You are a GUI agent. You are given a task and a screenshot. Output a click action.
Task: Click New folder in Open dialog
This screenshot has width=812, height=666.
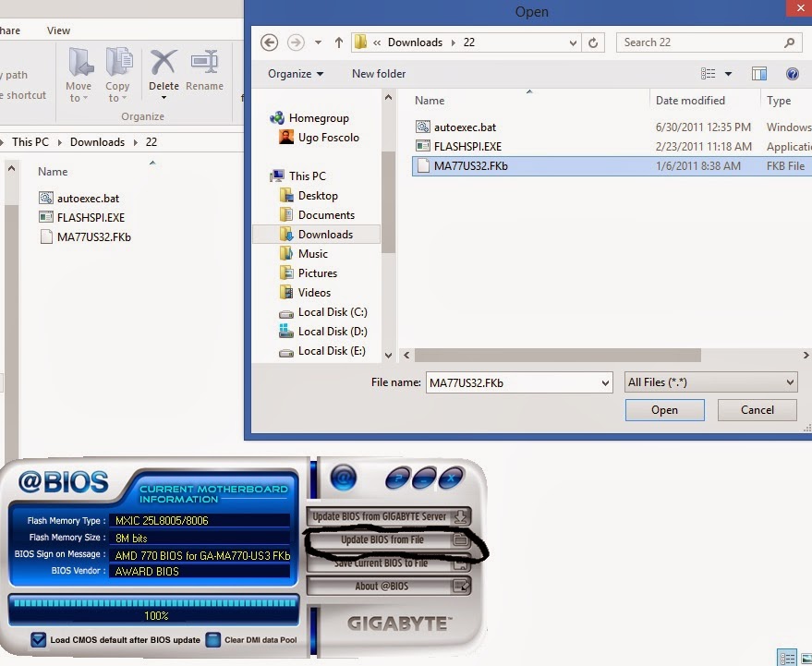pos(379,74)
